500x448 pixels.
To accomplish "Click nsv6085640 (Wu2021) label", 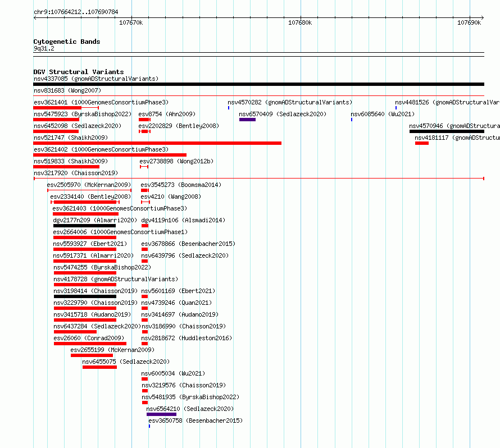I will [x=383, y=114].
